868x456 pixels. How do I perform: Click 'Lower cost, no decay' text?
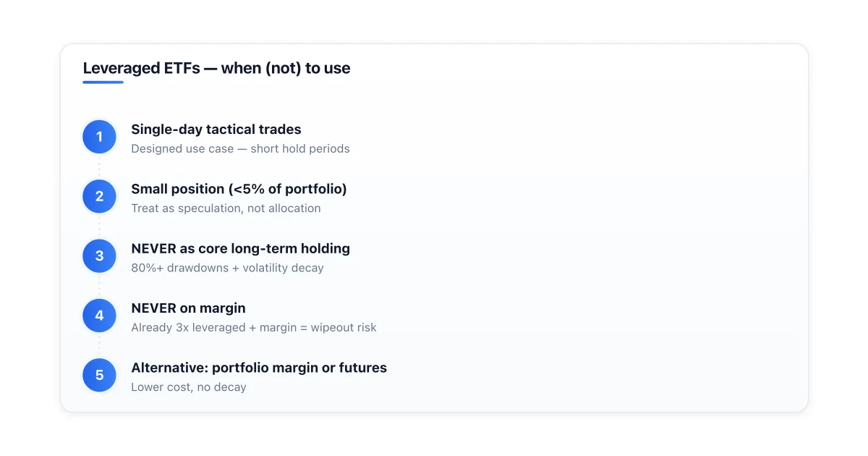189,387
